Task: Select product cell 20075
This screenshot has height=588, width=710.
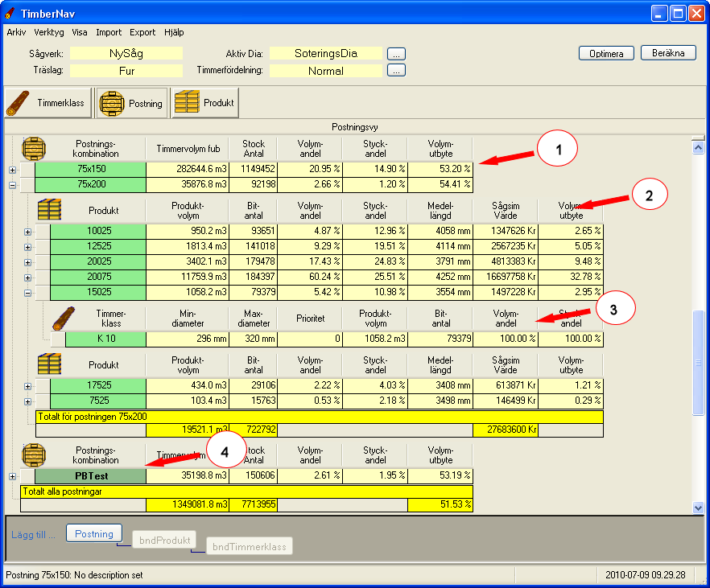Action: [98, 278]
